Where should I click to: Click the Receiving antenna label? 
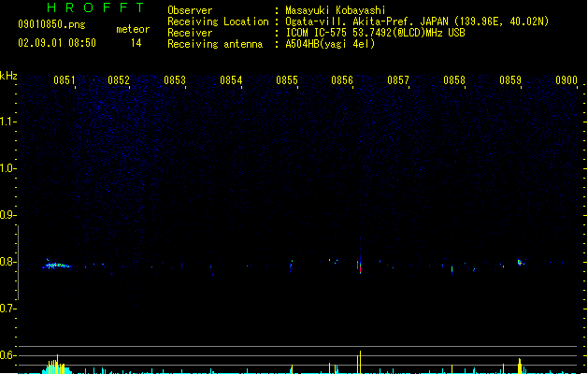215,44
